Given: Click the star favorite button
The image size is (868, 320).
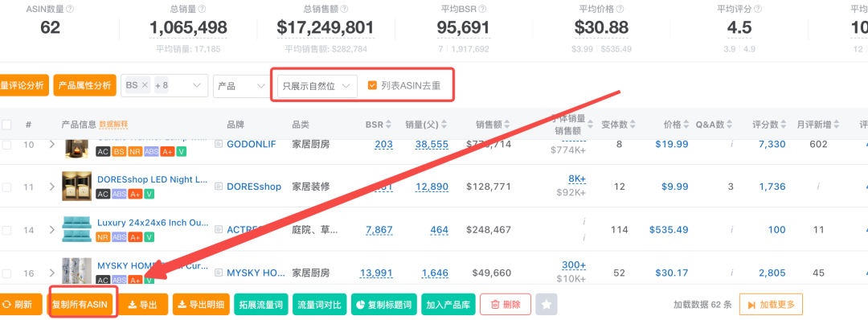Looking at the screenshot, I should click(547, 305).
